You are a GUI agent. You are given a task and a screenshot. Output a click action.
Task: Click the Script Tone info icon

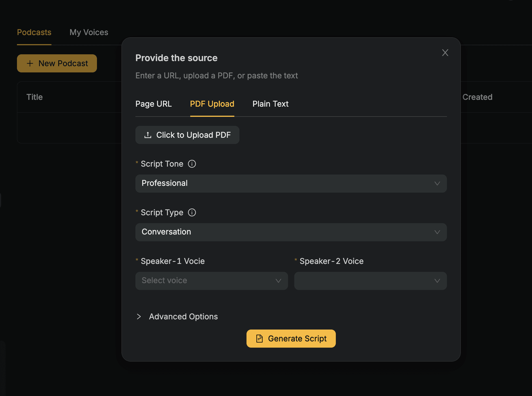192,164
